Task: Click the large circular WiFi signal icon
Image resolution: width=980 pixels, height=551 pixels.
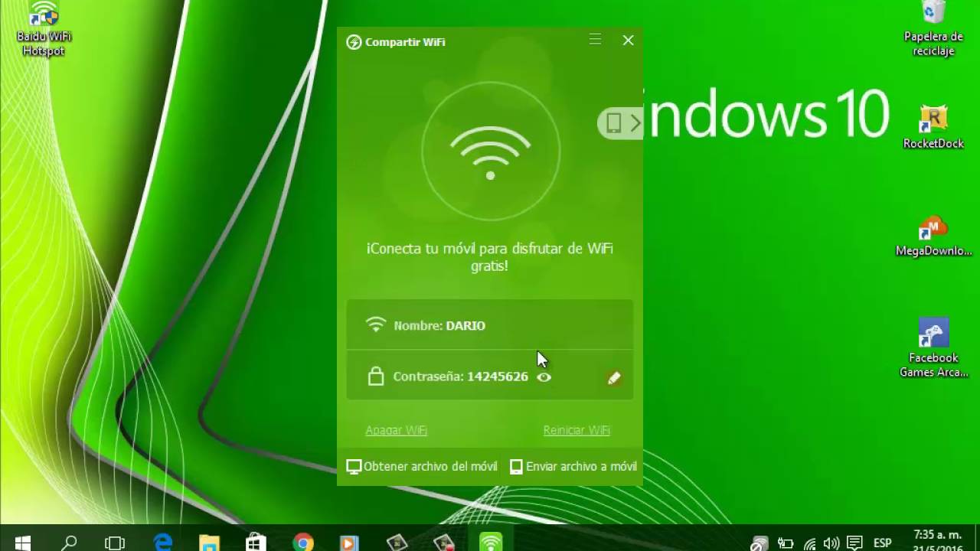Action: [x=490, y=151]
